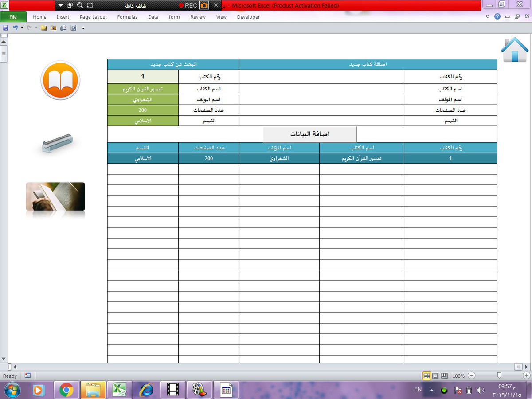Click the Zoom Out minus button
This screenshot has height=399, width=532.
471,376
